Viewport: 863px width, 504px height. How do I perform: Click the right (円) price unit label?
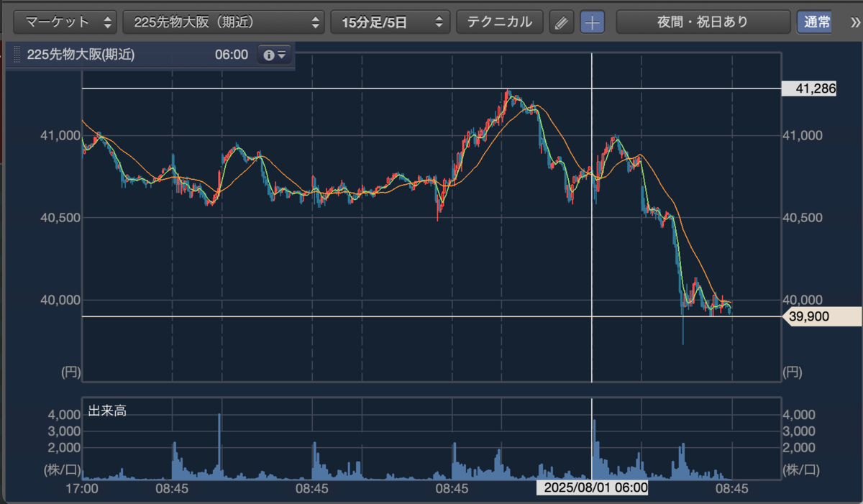point(793,372)
